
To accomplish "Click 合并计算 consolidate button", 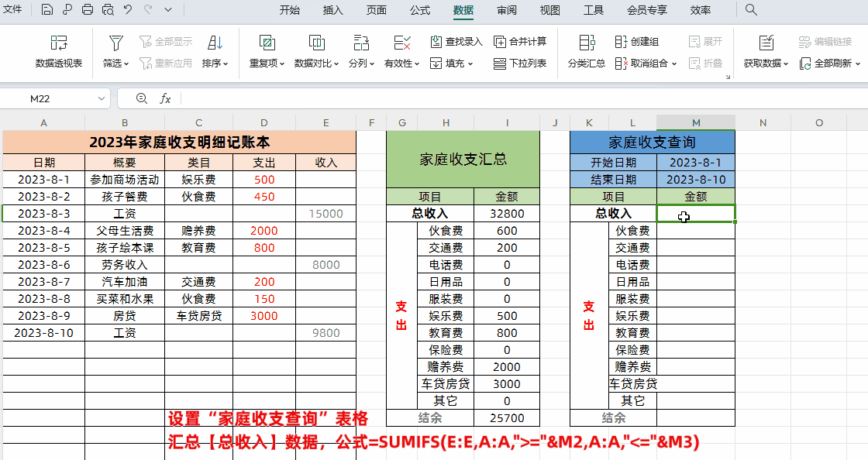I will (520, 42).
